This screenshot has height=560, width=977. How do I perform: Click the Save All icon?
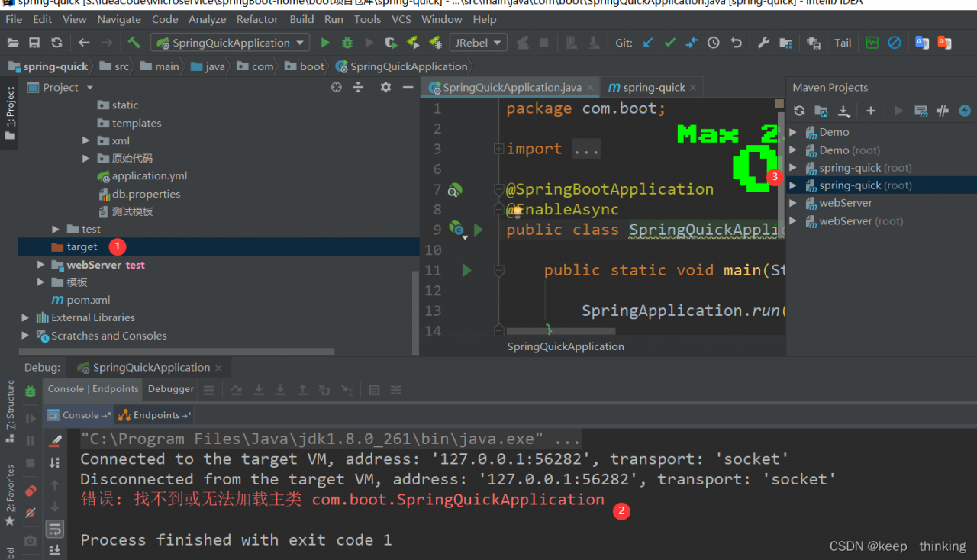34,43
